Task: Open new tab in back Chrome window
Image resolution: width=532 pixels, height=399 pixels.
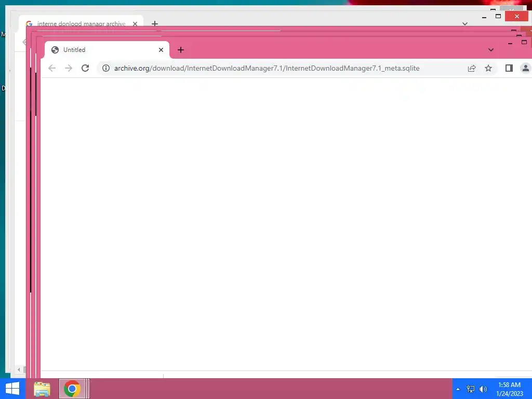Action: point(155,23)
